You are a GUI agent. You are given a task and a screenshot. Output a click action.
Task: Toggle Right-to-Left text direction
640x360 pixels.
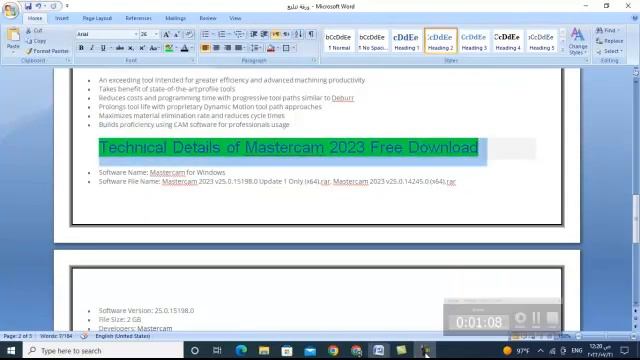click(287, 34)
